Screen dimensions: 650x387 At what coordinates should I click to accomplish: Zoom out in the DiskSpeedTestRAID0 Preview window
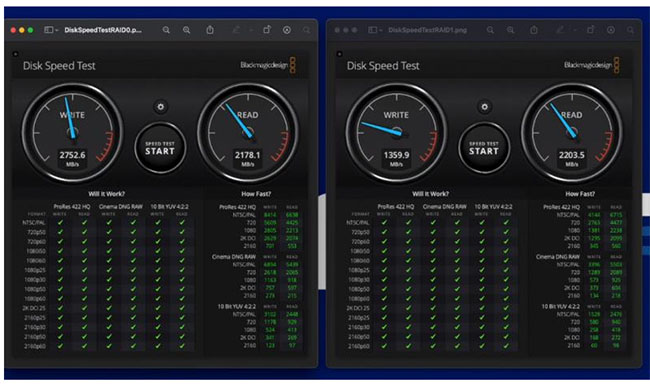(166, 30)
